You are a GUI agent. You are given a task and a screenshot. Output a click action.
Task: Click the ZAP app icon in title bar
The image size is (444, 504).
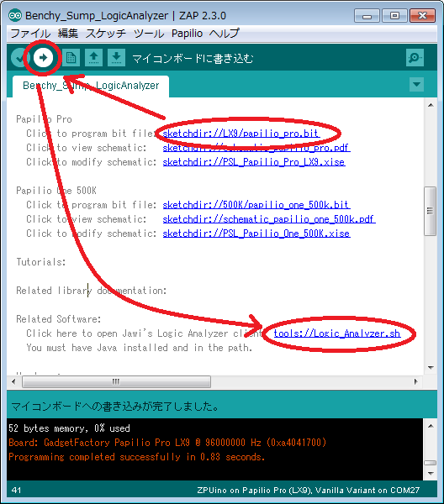pos(15,15)
